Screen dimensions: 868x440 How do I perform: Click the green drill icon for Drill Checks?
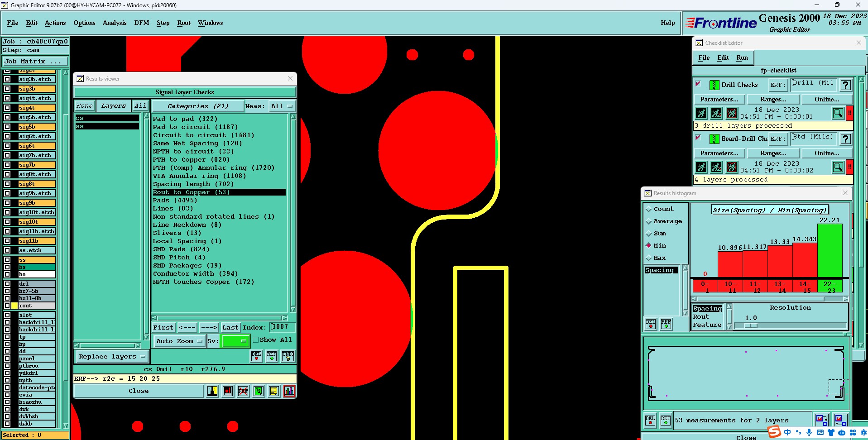(x=714, y=85)
